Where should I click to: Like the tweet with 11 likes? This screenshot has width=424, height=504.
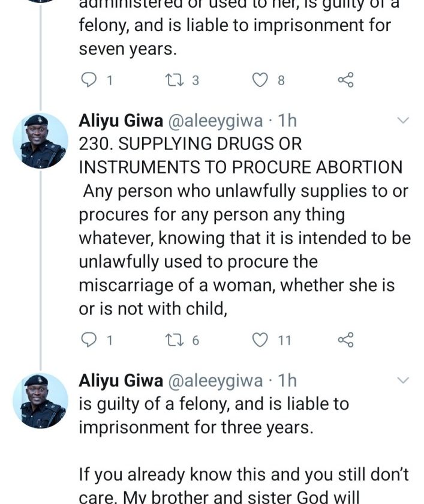point(259,340)
